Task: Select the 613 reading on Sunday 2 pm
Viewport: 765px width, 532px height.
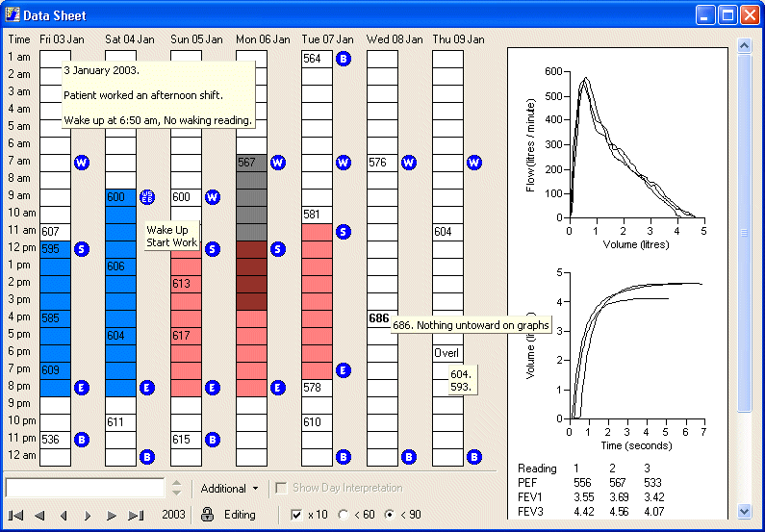Action: (186, 284)
